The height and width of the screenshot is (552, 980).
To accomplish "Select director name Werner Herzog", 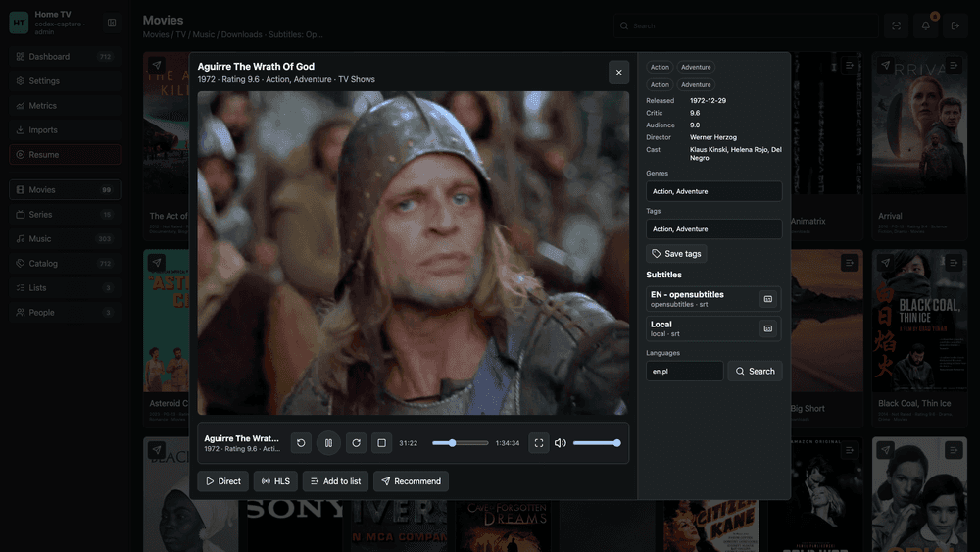I will pos(713,137).
